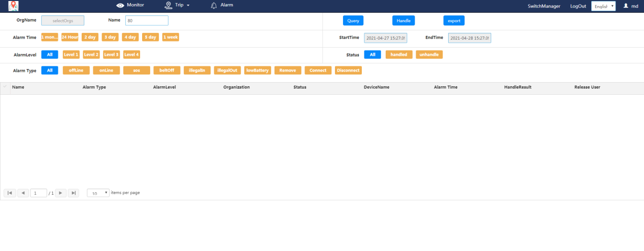Filter status by unhandle
Image resolution: width=644 pixels, height=251 pixels.
429,55
